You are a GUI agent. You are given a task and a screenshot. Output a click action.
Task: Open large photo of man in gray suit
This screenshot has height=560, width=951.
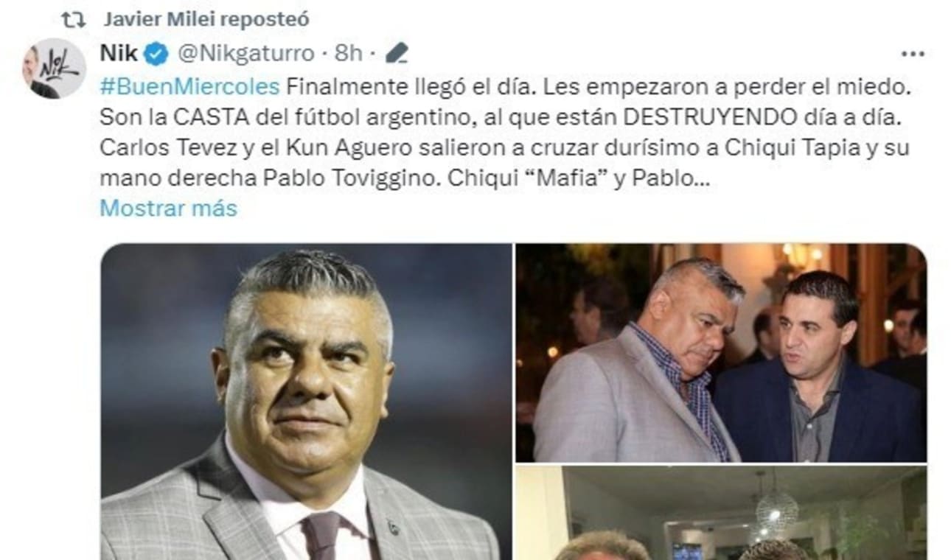click(306, 402)
